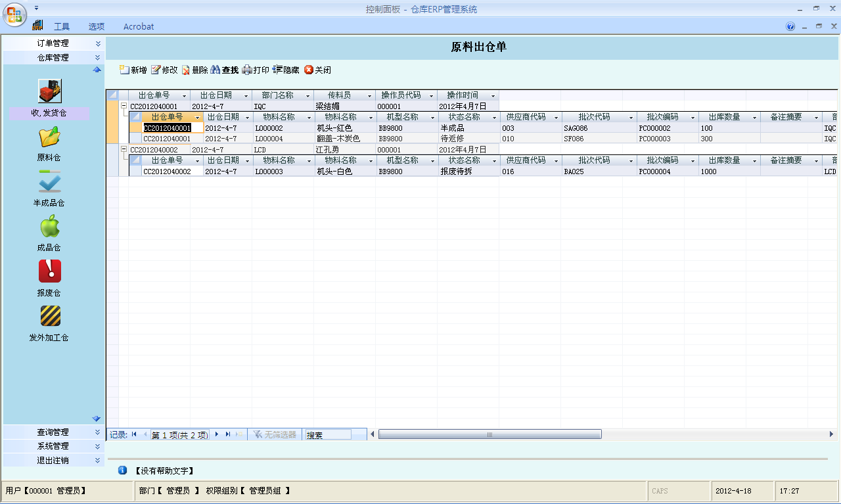Click the sidebar scroll-up blue arrow
The width and height of the screenshot is (841, 504).
pos(97,70)
